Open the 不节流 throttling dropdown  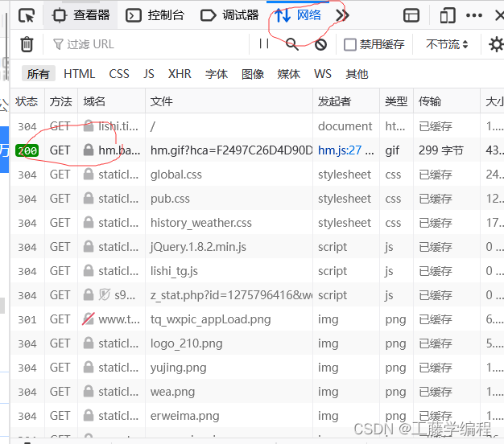point(447,44)
